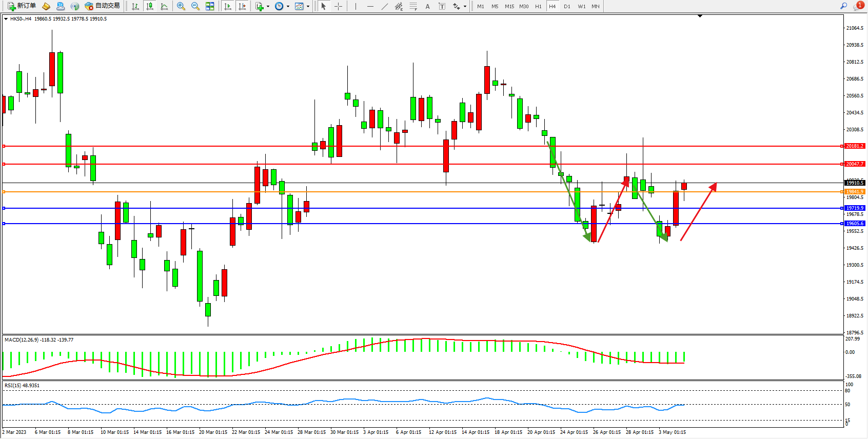Click the 新订单 new order button
Image resolution: width=868 pixels, height=439 pixels.
click(22, 6)
